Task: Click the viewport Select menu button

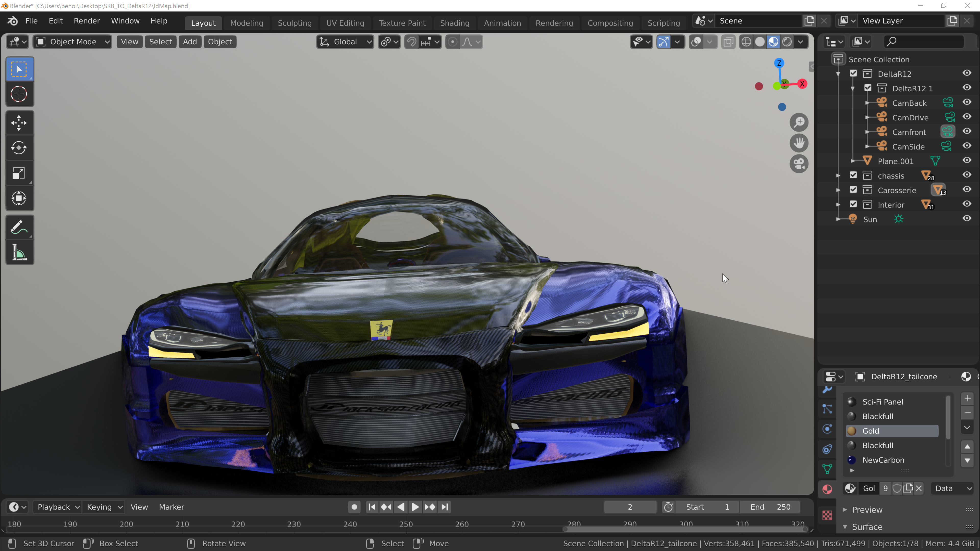Action: (x=160, y=42)
